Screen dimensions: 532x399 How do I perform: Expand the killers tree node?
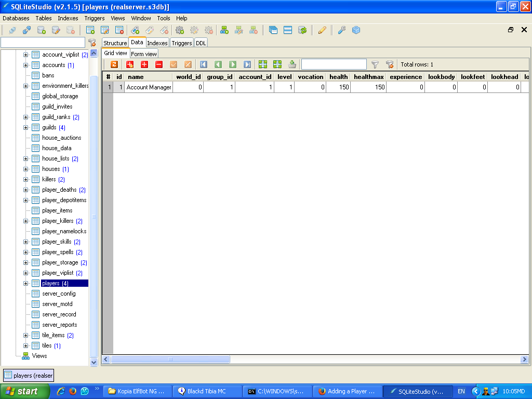pos(25,179)
